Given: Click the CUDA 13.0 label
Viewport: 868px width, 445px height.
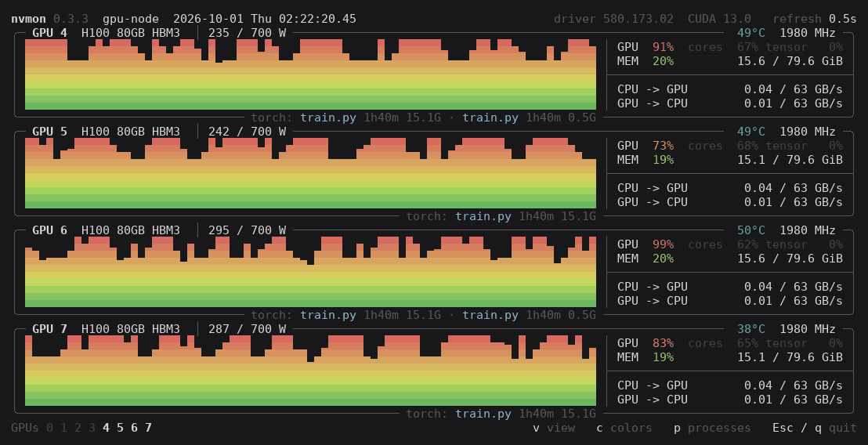Looking at the screenshot, I should pyautogui.click(x=719, y=19).
